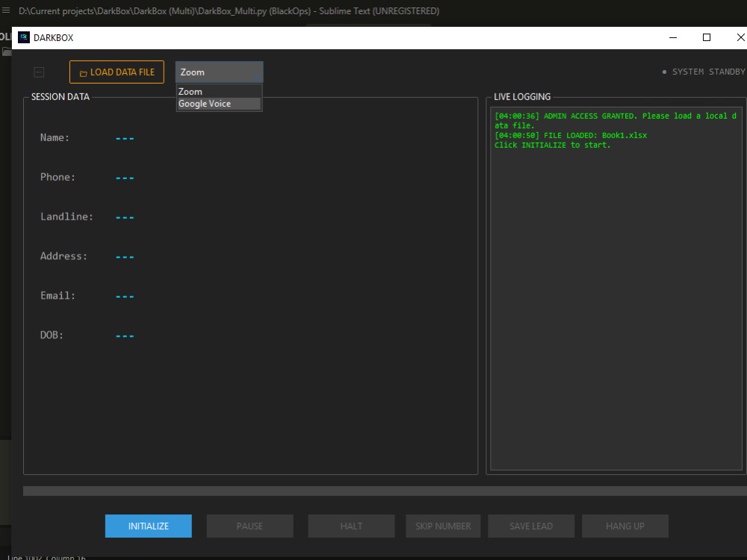Click the Landline value placeholder dashes
The height and width of the screenshot is (560, 747).
[125, 217]
